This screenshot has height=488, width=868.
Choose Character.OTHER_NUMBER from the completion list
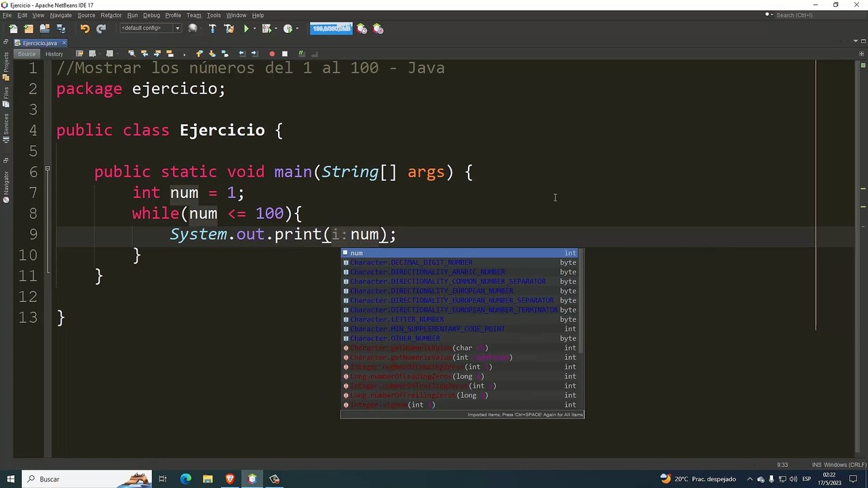click(461, 338)
